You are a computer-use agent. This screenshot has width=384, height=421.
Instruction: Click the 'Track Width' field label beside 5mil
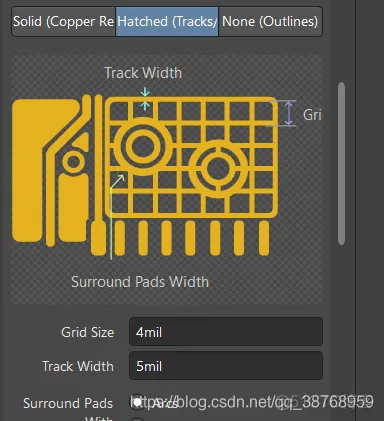78,366
